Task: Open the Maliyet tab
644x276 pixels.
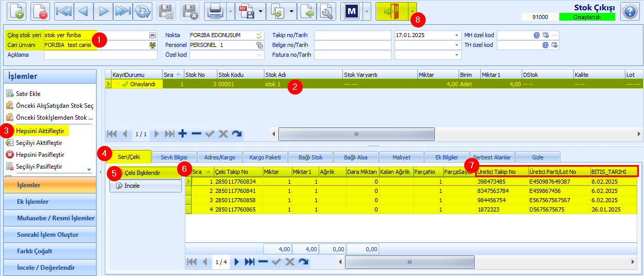Action: tap(401, 157)
